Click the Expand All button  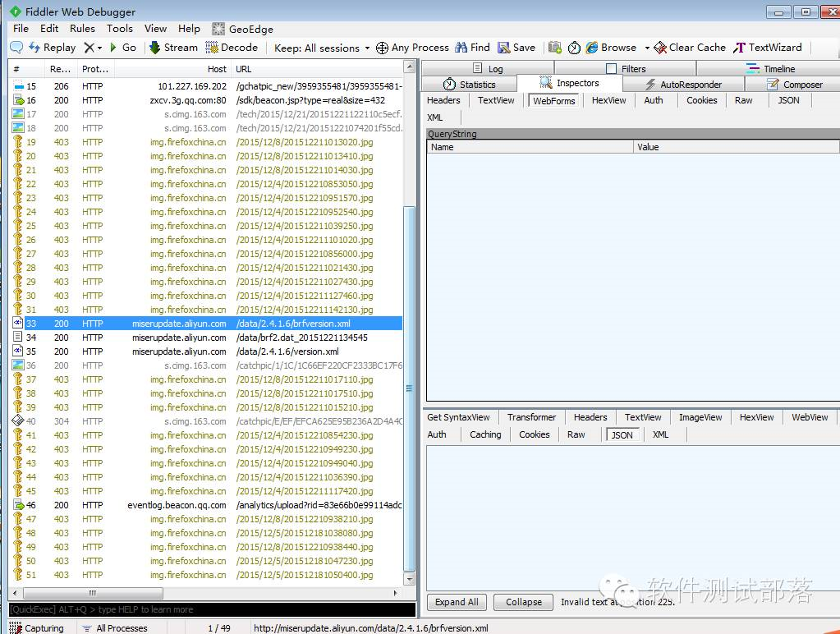(x=457, y=602)
